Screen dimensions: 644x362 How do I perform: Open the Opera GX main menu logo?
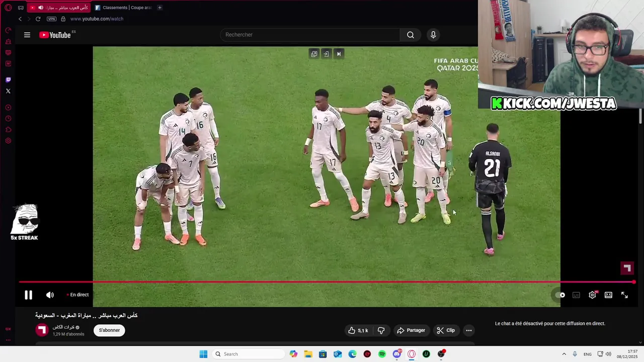click(x=8, y=8)
